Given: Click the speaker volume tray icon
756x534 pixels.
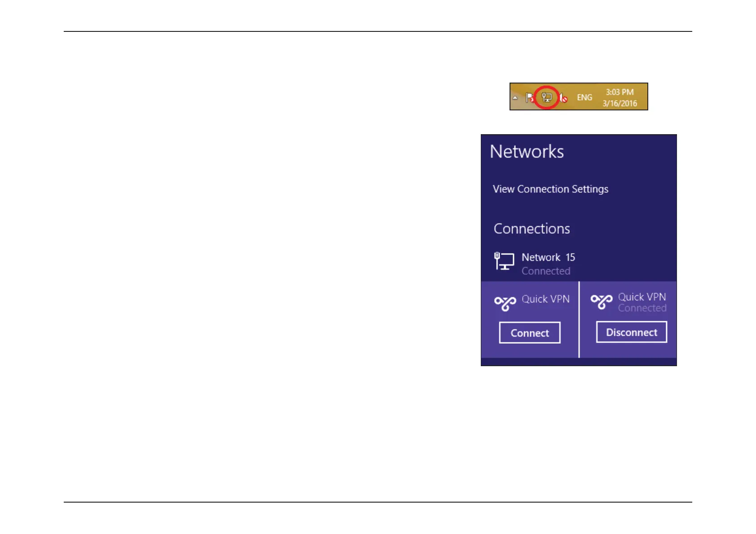Looking at the screenshot, I should click(x=563, y=97).
